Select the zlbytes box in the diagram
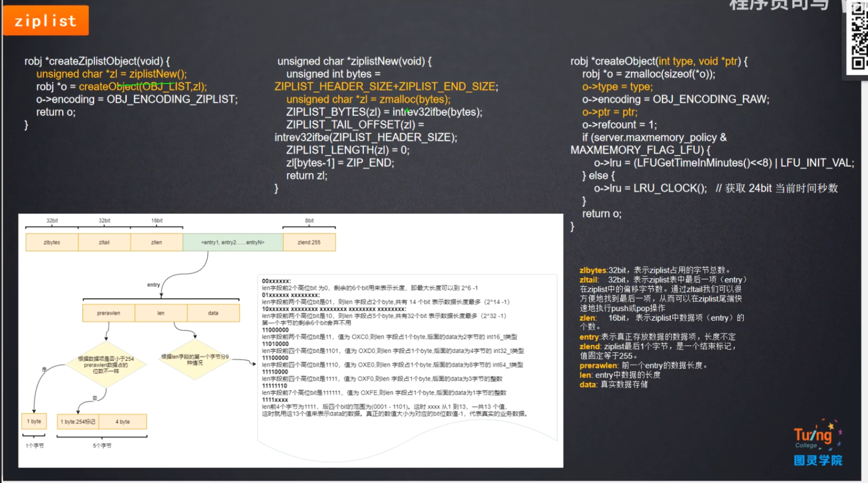The height and width of the screenshot is (483, 868). coord(52,242)
